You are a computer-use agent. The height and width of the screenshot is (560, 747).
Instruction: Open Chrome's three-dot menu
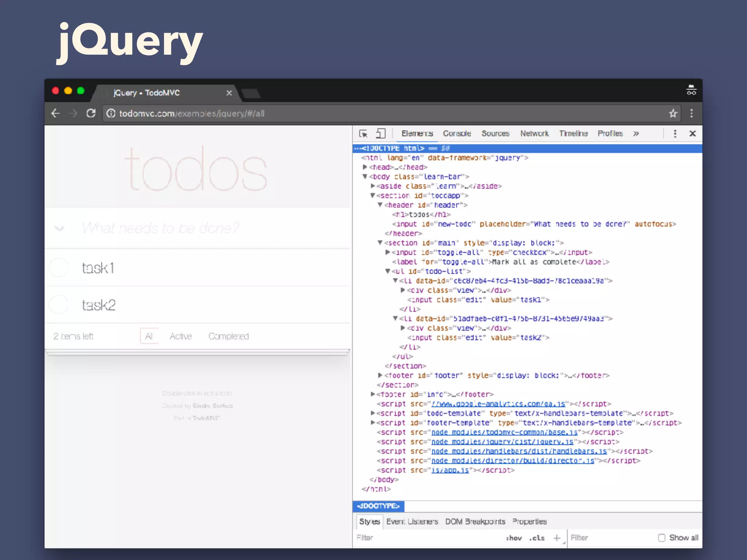(692, 113)
